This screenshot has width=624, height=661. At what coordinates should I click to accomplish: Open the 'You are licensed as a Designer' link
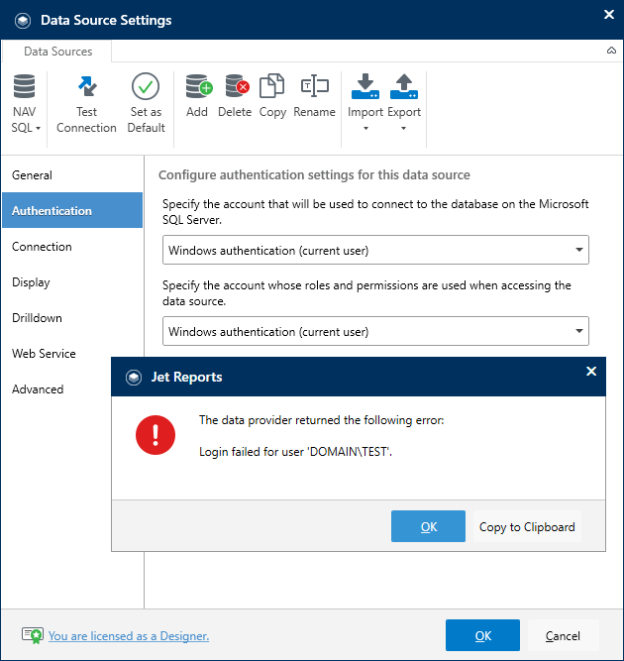pyautogui.click(x=129, y=636)
